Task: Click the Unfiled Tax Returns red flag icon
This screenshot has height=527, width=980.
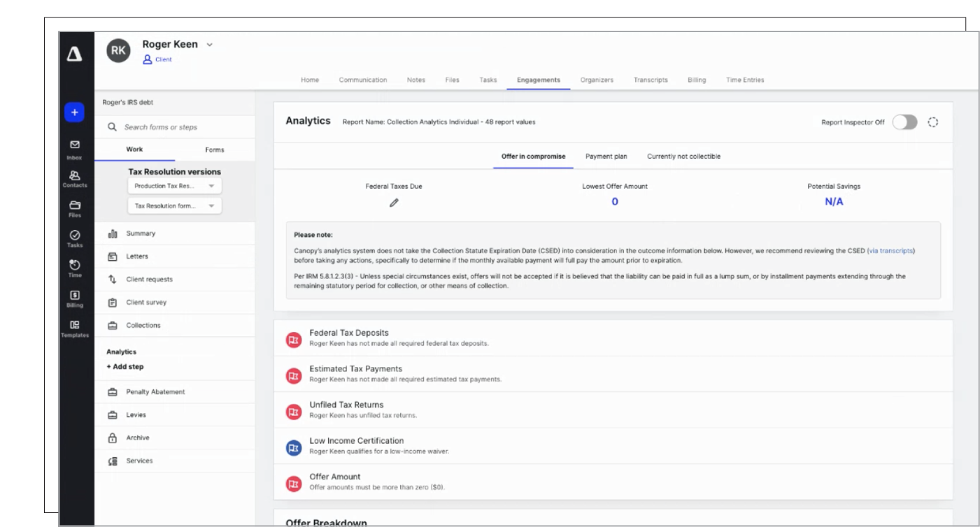Action: pos(294,411)
